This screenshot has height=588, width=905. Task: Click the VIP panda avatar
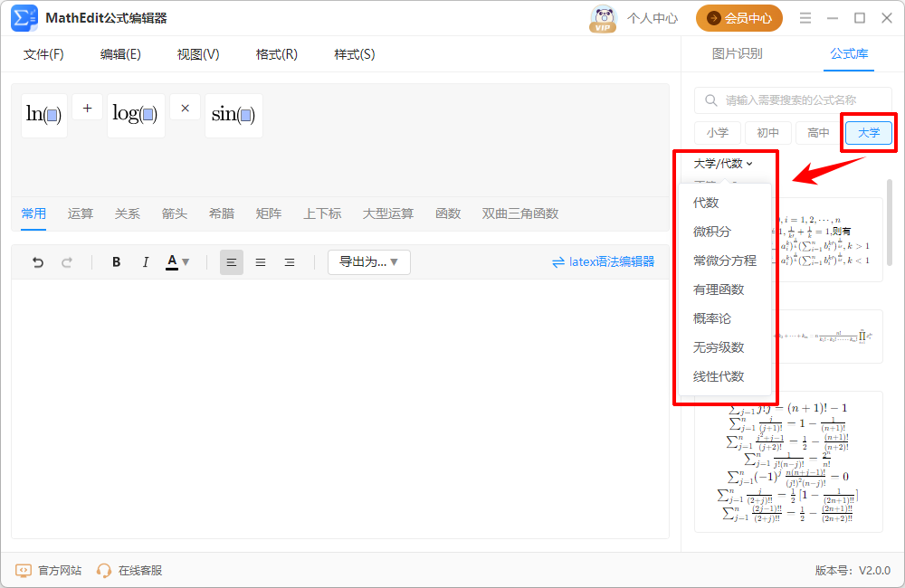tap(603, 18)
